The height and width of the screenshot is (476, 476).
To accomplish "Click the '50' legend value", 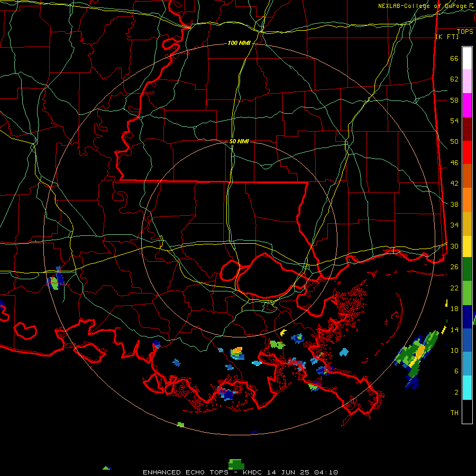I will tap(454, 142).
